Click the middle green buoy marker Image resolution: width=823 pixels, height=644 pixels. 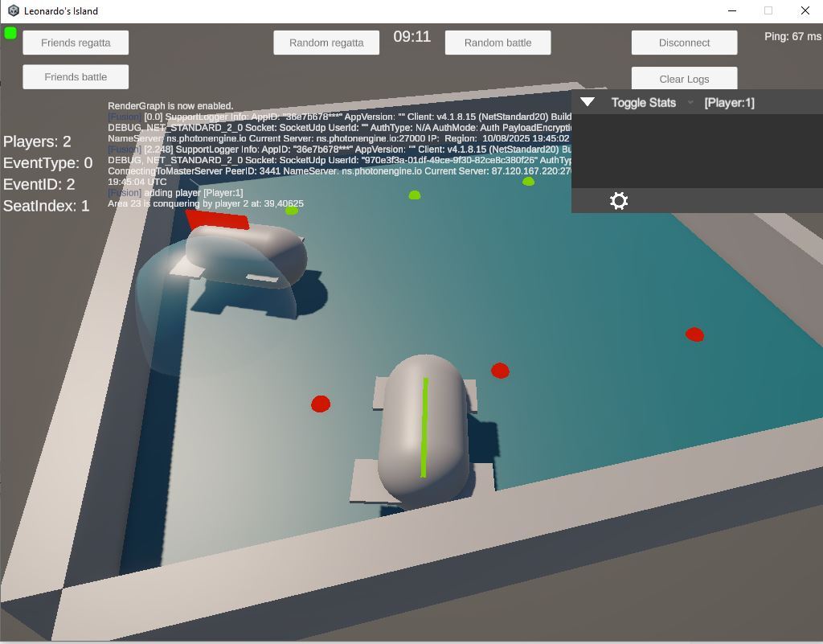(415, 195)
